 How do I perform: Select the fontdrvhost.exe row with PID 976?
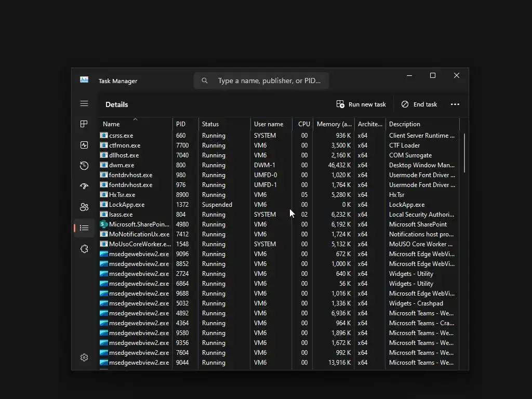coord(279,184)
